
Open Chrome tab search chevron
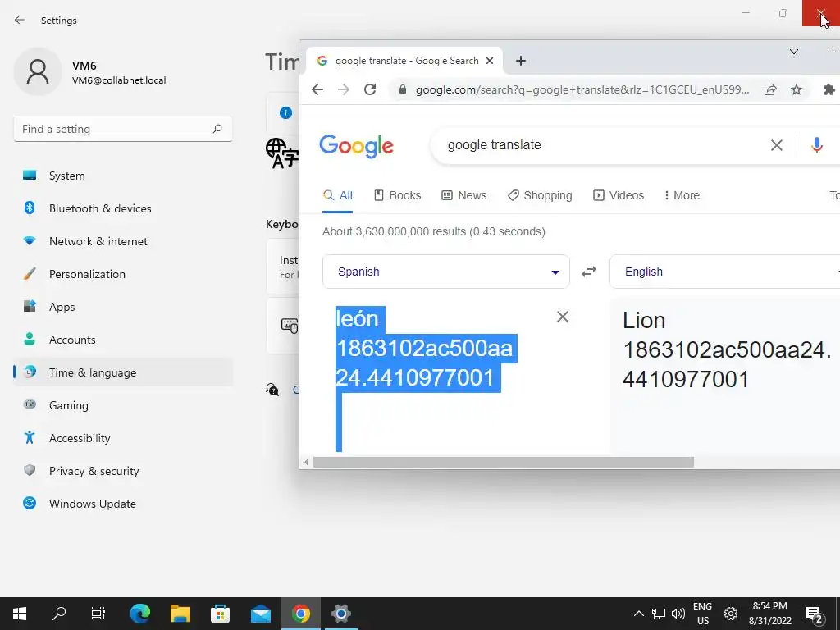[x=794, y=52]
